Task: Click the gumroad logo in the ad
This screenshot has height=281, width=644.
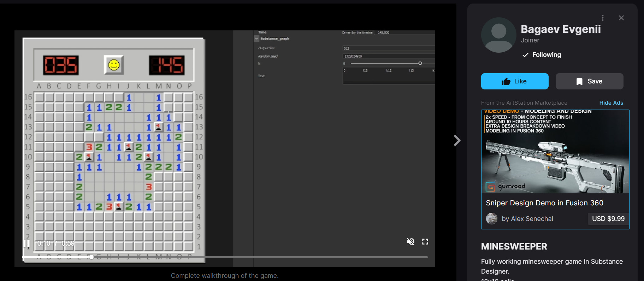Action: (x=506, y=186)
